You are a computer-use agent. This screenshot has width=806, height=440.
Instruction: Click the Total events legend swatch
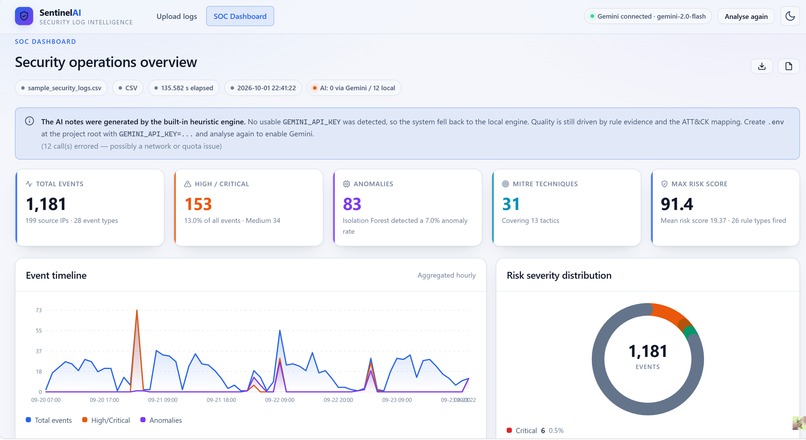click(x=28, y=420)
